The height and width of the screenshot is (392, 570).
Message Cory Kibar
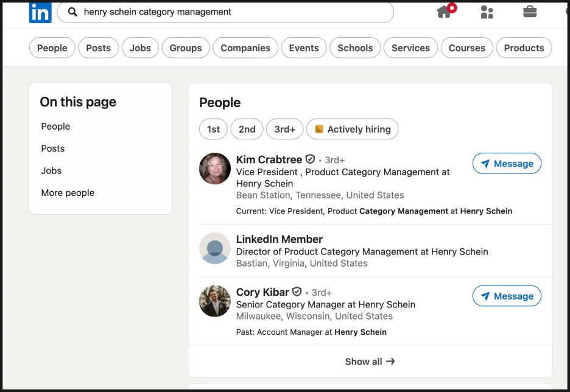point(507,296)
